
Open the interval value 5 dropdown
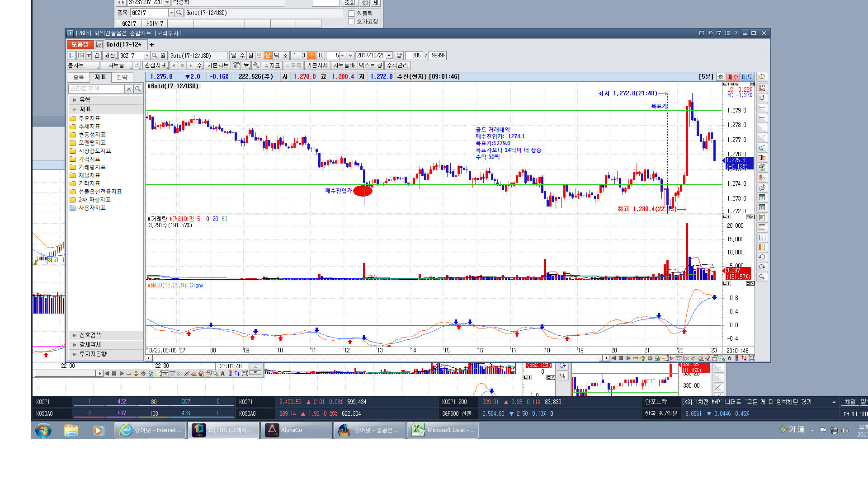(x=343, y=56)
